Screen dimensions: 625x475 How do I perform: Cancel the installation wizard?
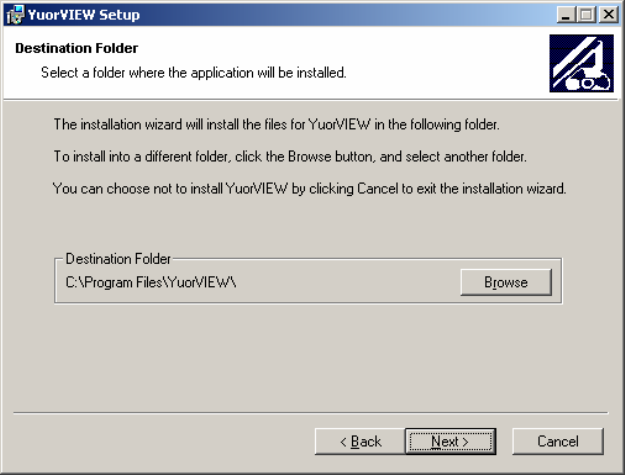point(558,441)
